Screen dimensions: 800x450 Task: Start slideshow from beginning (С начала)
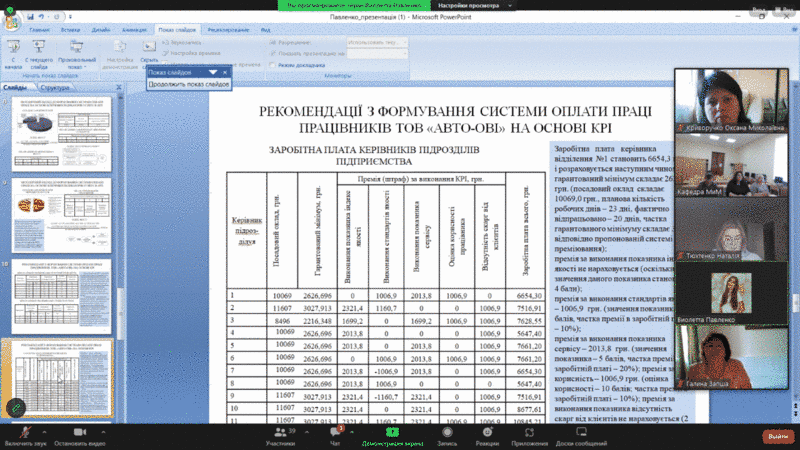click(x=14, y=55)
